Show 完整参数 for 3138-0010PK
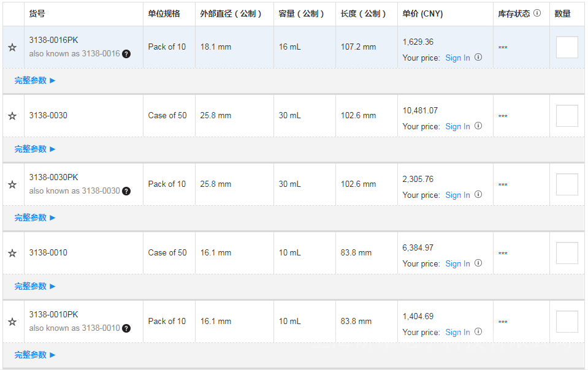The height and width of the screenshot is (370, 588). [35, 355]
